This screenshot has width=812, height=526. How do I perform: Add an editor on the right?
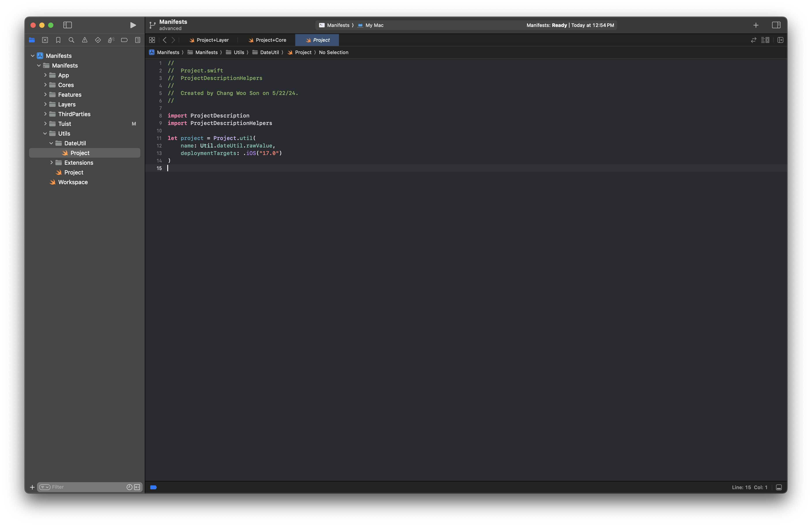click(780, 40)
